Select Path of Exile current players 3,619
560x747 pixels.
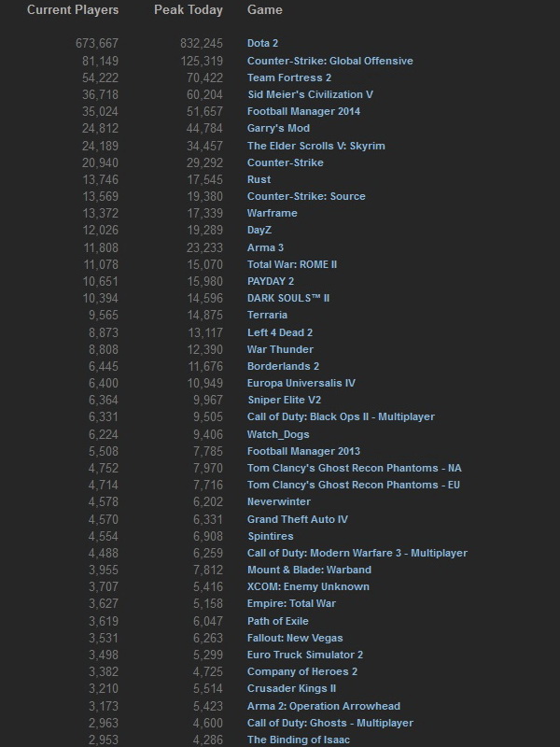coord(104,621)
